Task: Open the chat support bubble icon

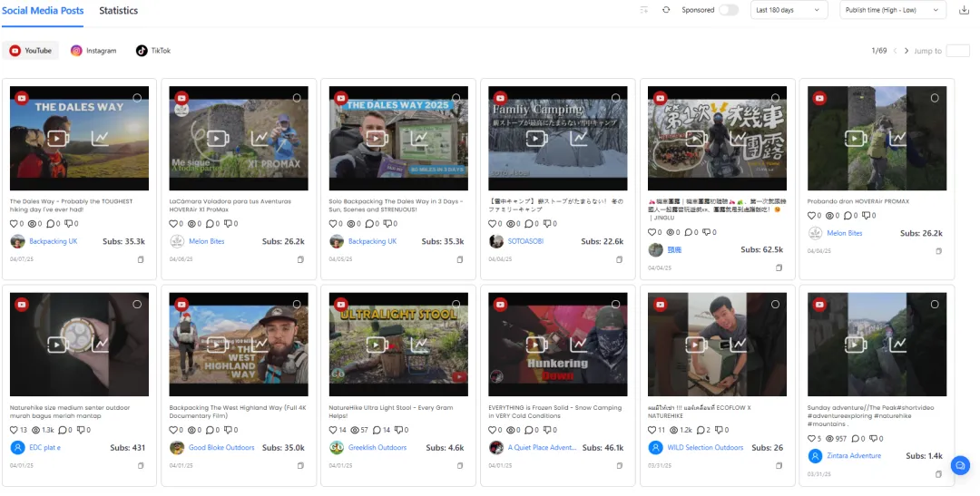Action: coord(960,465)
